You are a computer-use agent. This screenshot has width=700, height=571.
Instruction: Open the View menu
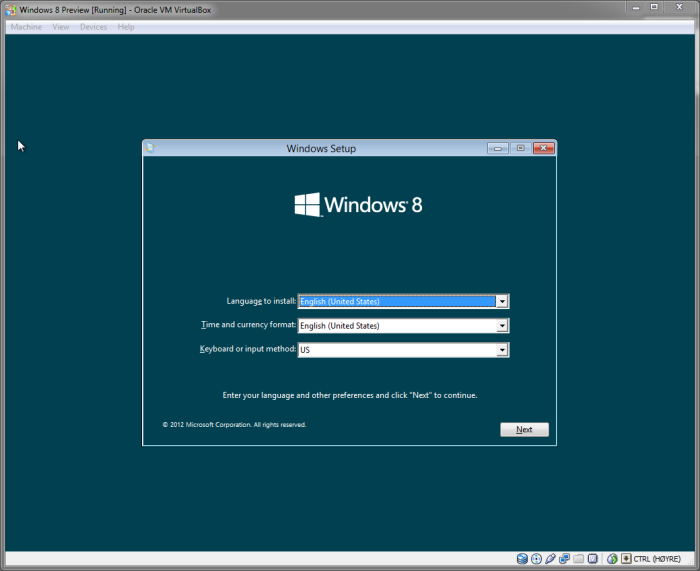[x=61, y=27]
